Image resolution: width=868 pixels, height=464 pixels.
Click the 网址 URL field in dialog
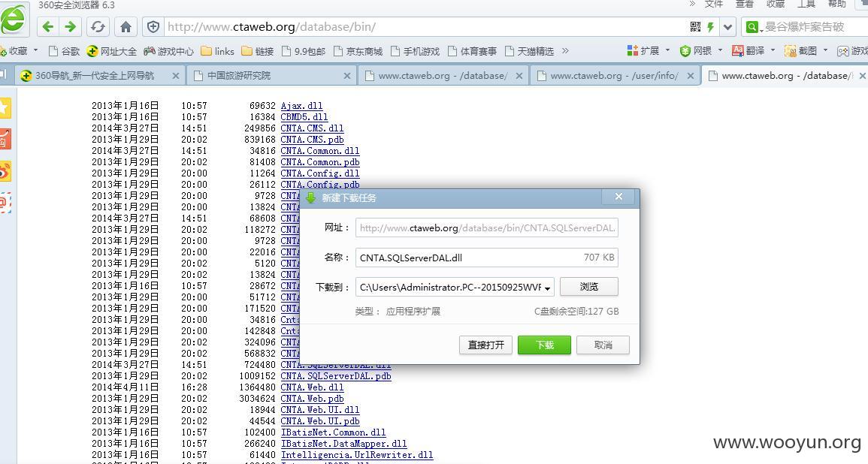tap(486, 227)
